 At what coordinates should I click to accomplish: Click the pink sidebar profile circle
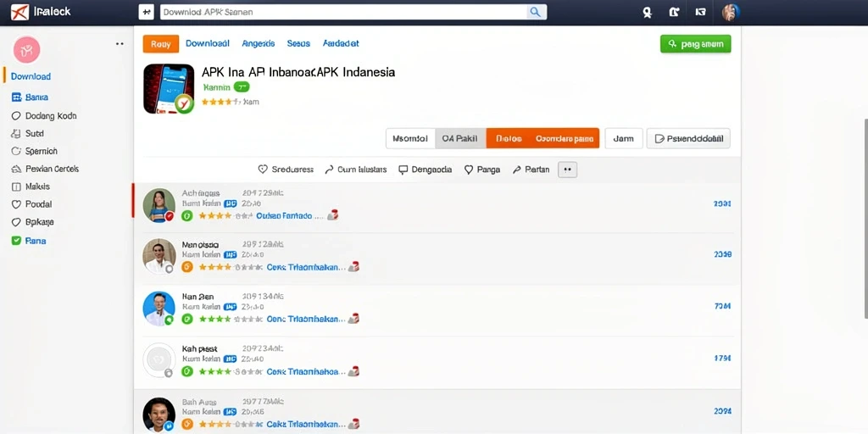click(x=26, y=50)
